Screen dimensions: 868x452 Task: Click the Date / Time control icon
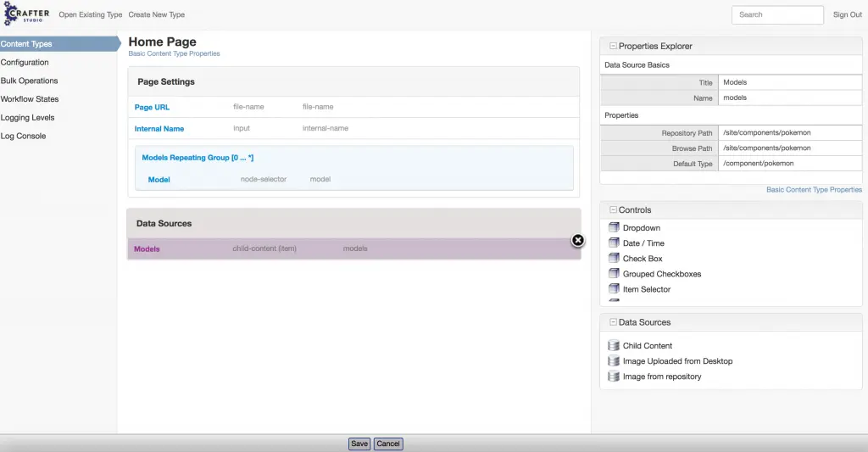(x=615, y=243)
